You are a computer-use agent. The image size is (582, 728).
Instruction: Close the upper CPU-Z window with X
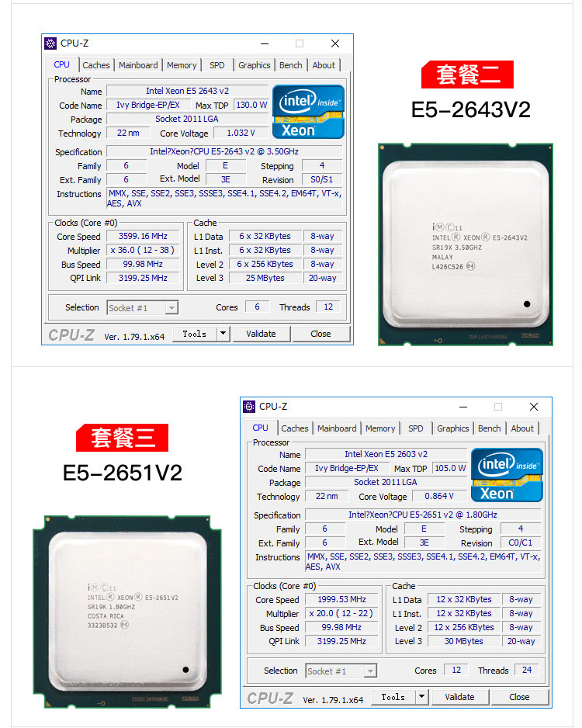335,43
